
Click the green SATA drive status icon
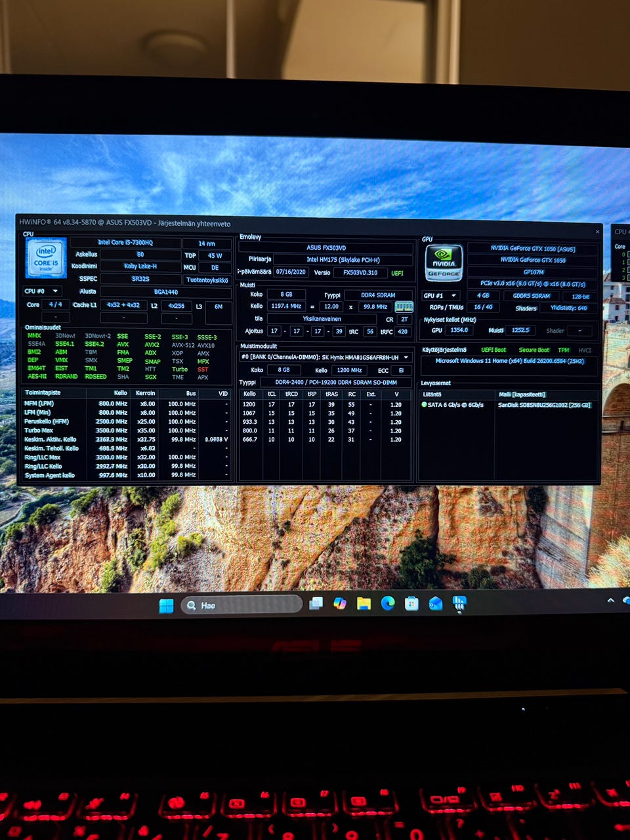coord(424,405)
